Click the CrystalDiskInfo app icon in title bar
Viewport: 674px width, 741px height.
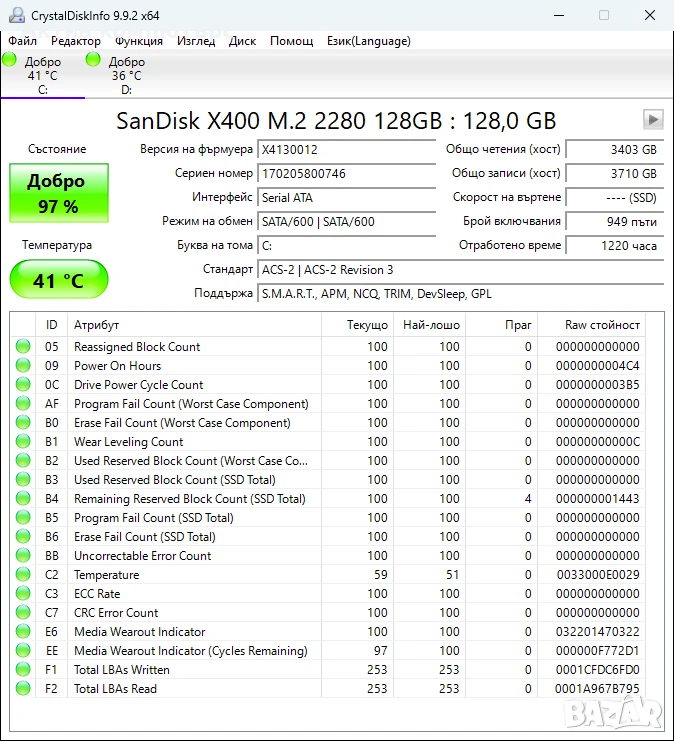click(17, 15)
